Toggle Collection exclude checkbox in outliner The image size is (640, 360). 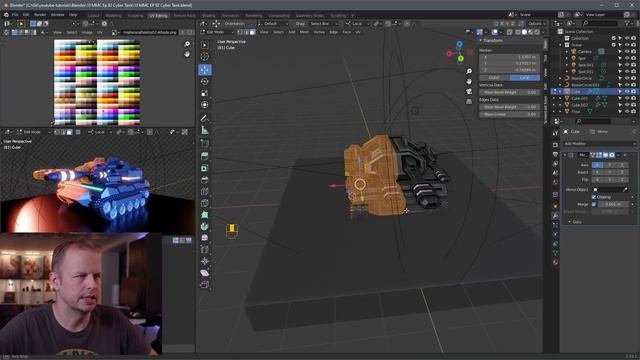[x=614, y=38]
